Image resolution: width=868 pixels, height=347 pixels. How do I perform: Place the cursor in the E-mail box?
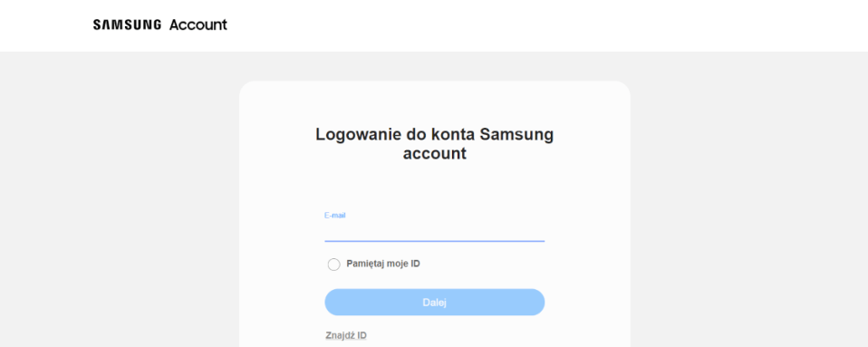[x=435, y=232]
